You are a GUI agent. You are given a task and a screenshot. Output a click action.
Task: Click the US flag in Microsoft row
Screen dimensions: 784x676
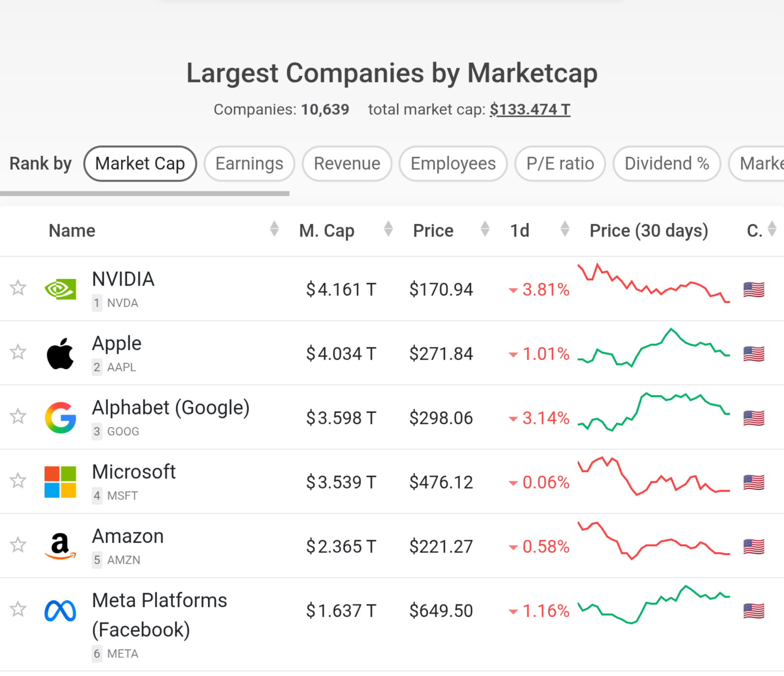pos(754,482)
